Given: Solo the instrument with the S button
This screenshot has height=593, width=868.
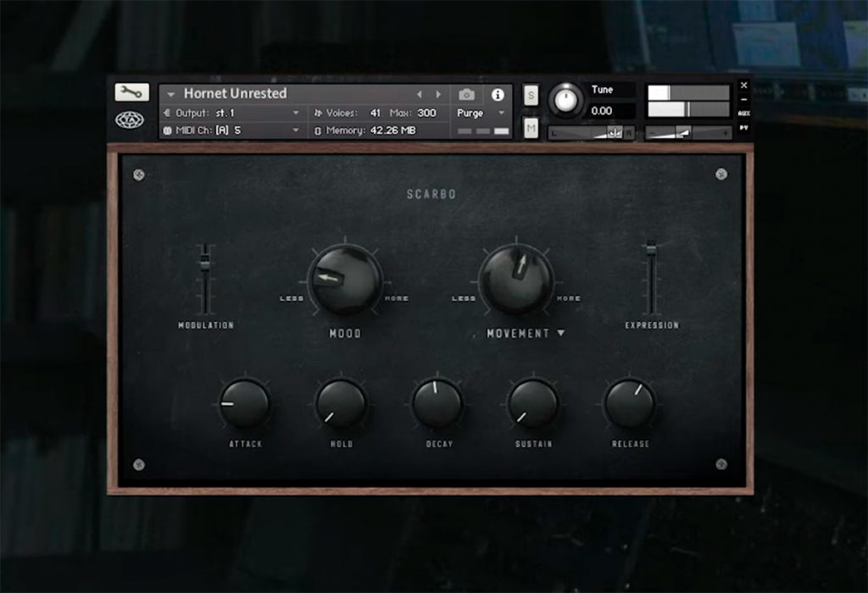Looking at the screenshot, I should pos(531,95).
